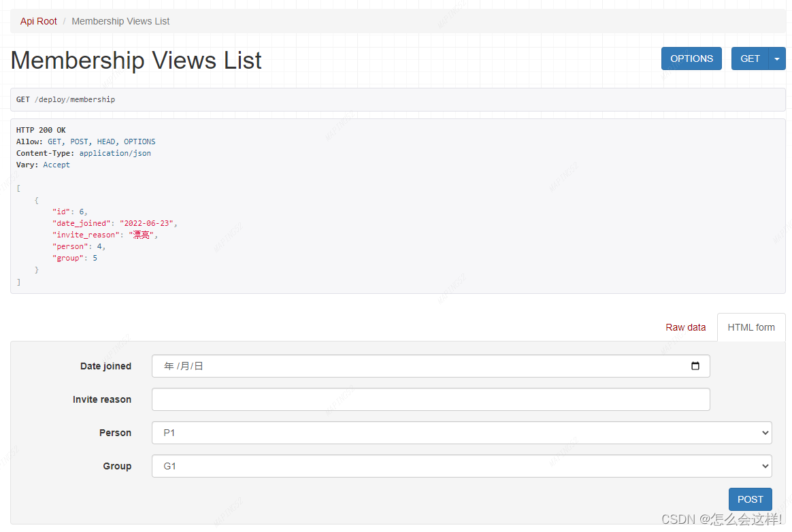792x532 pixels.
Task: Click the "group": 5 JSON line
Action: point(75,258)
